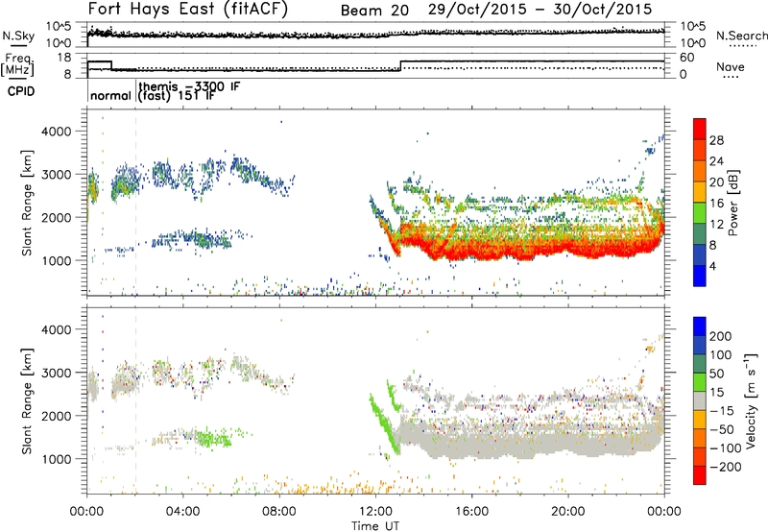Click the '16:00' time axis tick label
The width and height of the screenshot is (768, 532).
[x=471, y=512]
